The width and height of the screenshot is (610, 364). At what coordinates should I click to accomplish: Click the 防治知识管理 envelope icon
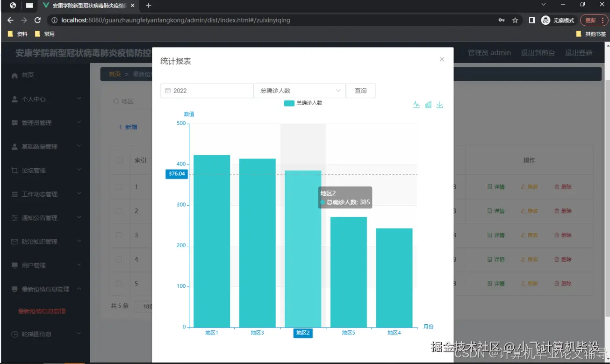click(x=14, y=242)
